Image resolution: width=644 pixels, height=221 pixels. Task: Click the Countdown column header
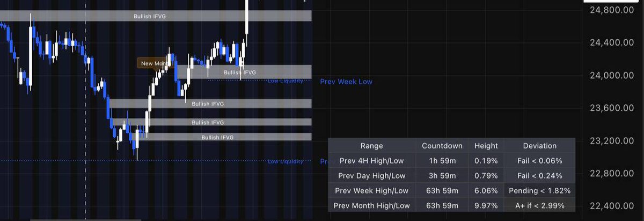[442, 146]
